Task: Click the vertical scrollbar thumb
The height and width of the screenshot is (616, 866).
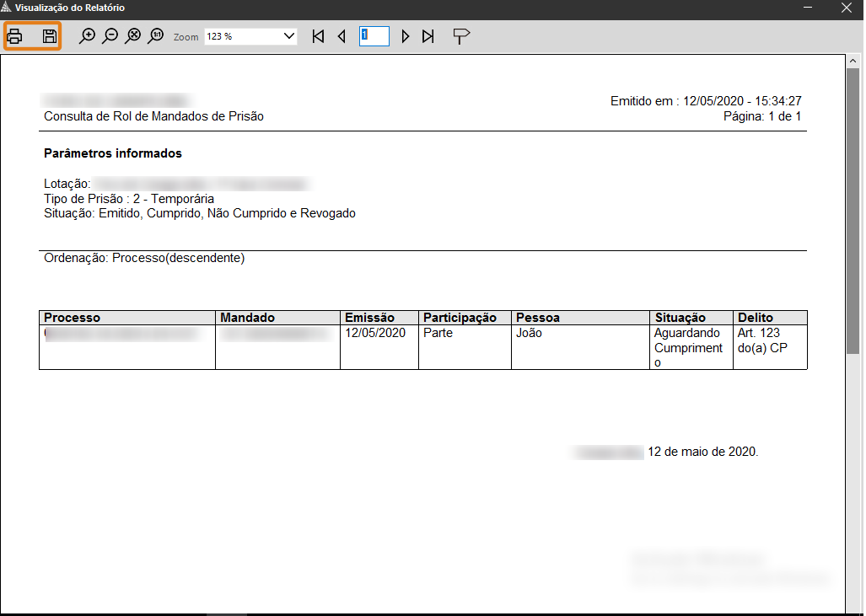Action: click(x=853, y=211)
